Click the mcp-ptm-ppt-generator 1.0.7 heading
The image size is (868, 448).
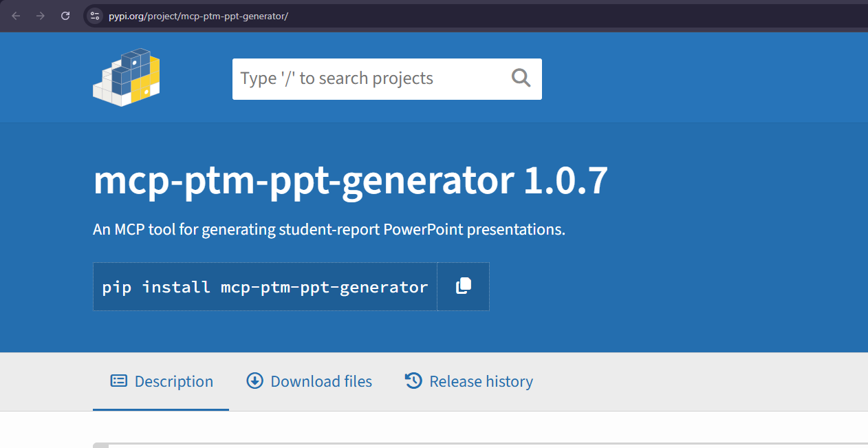pyautogui.click(x=350, y=181)
